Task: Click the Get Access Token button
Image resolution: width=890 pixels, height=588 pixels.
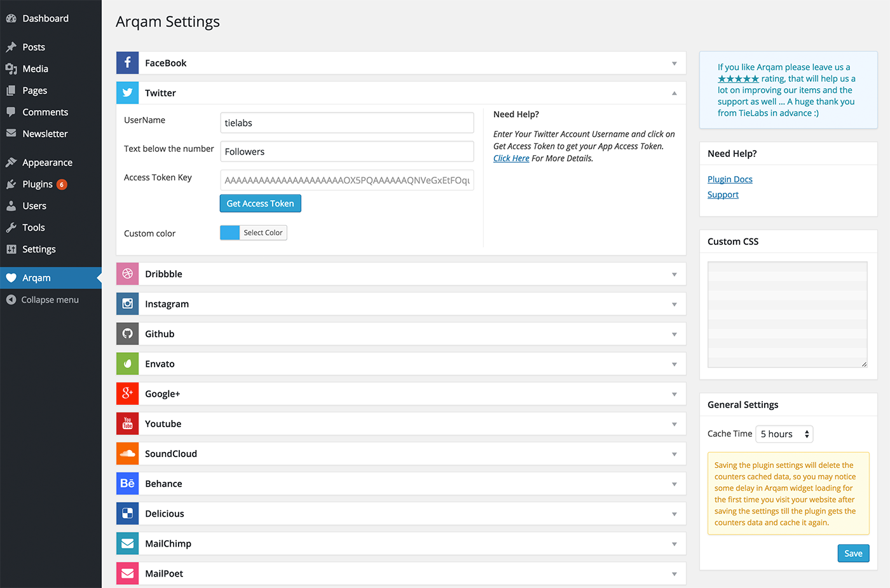Action: tap(261, 203)
